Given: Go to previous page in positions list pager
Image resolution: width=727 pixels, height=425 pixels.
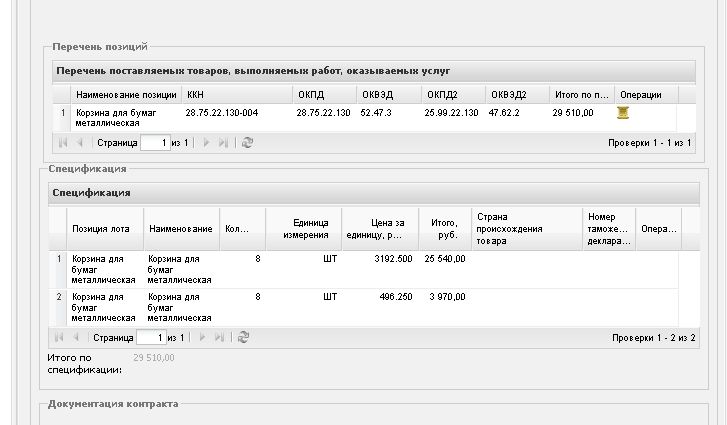Looking at the screenshot, I should (x=80, y=143).
